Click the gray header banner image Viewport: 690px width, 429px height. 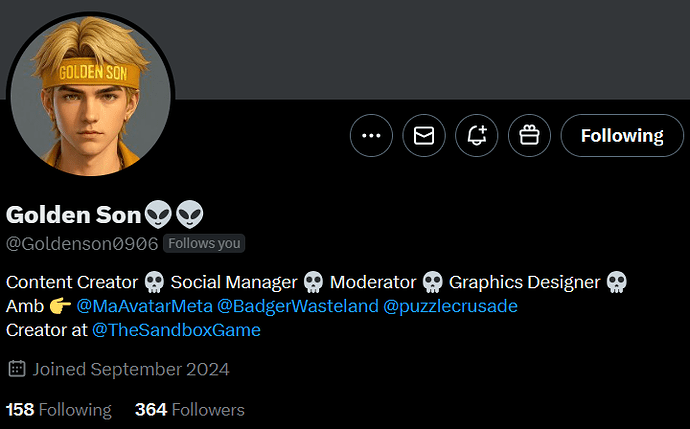431,49
